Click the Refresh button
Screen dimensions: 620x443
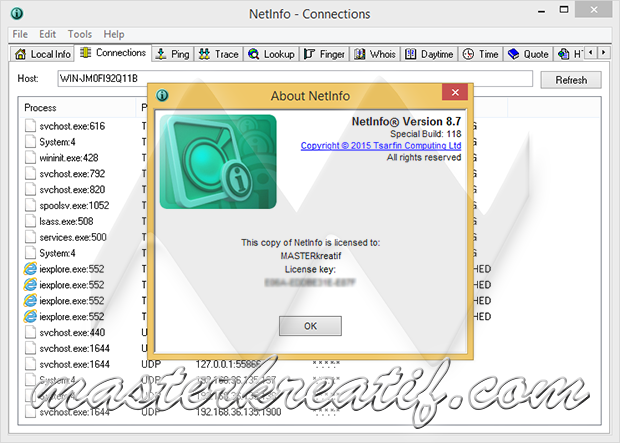[x=571, y=80]
